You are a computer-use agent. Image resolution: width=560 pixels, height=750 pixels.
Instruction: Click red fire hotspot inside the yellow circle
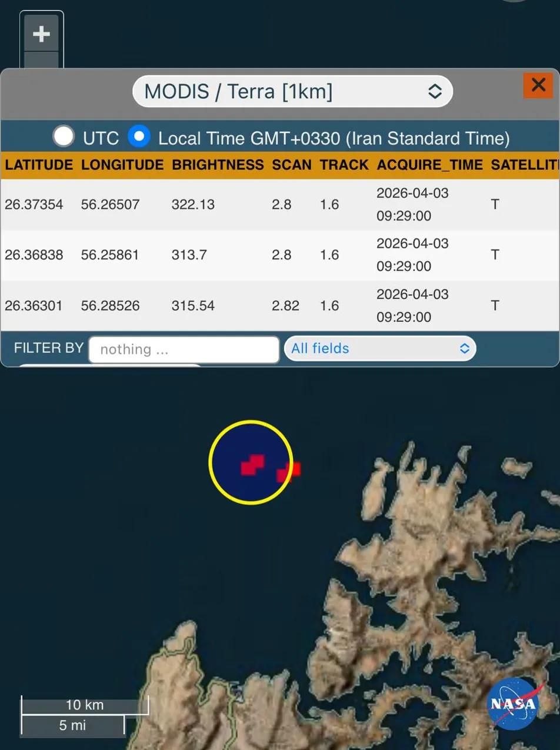(x=251, y=464)
